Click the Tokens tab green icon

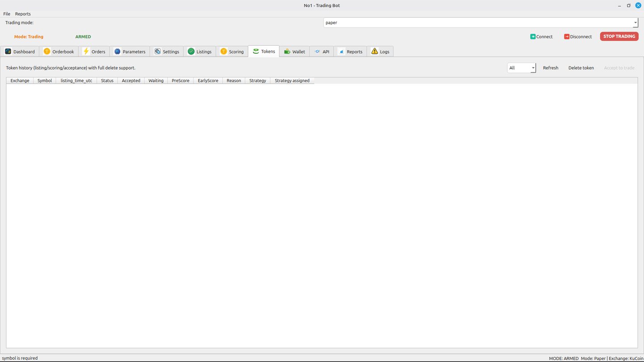(256, 51)
